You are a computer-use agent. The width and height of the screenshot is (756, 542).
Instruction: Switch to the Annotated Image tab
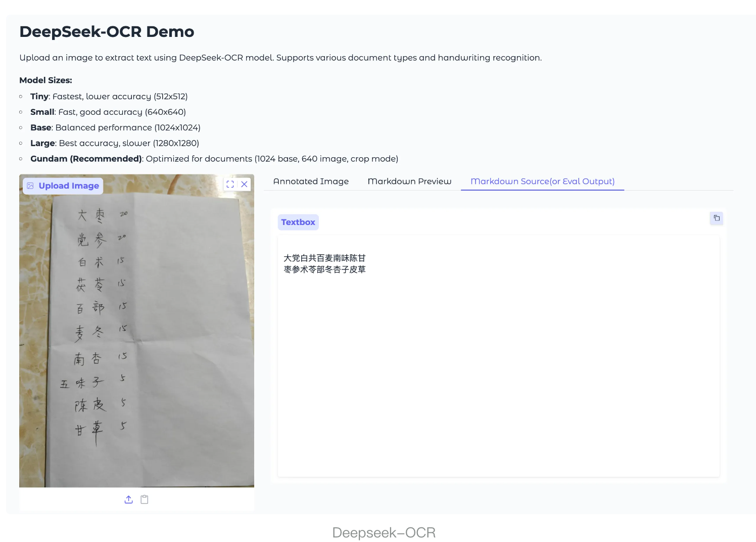311,181
